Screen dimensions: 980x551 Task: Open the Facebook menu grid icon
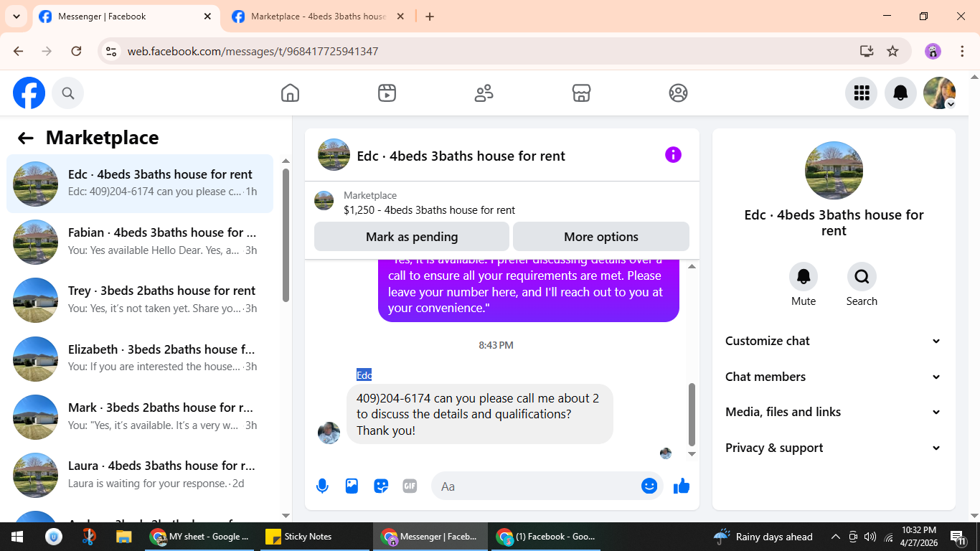point(862,93)
